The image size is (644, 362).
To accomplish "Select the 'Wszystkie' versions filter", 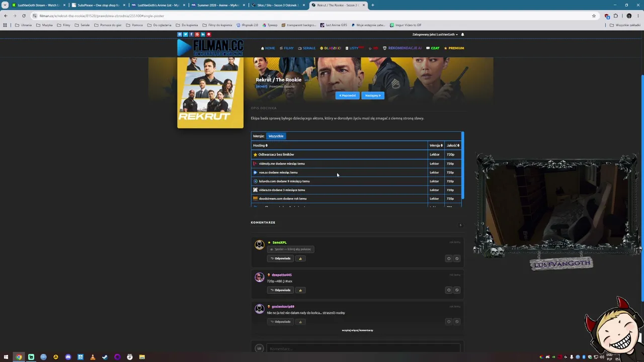I will click(x=276, y=136).
